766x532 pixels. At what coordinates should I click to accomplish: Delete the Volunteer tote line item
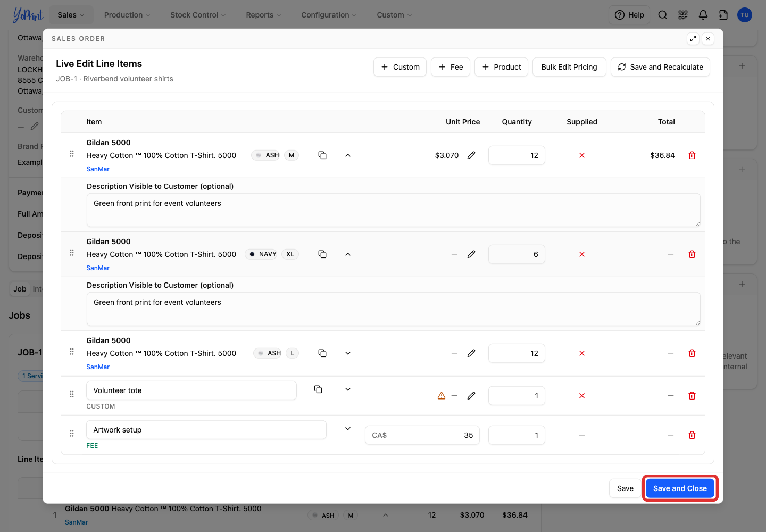[x=692, y=396]
